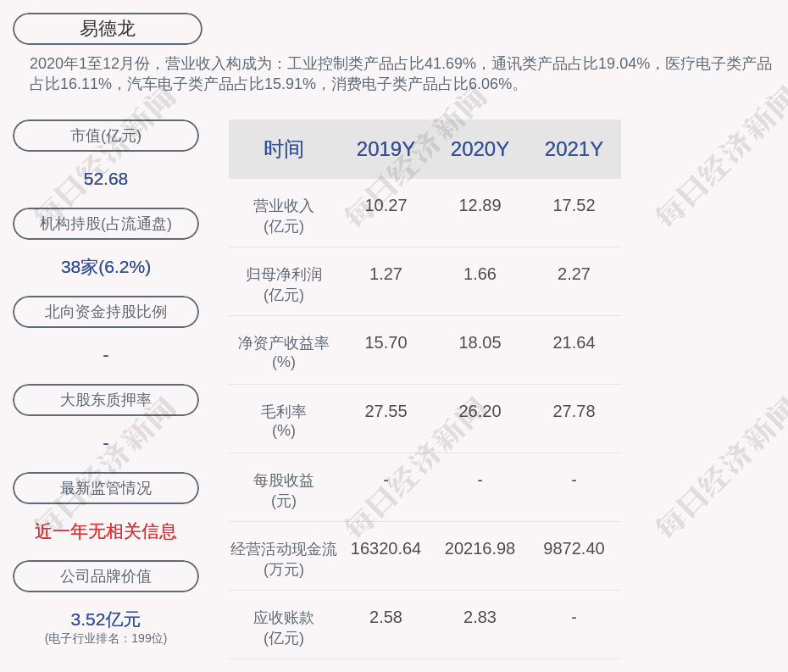Viewport: 788px width, 672px height.
Task: Click cash flow value 9872.40
Action: (x=574, y=548)
